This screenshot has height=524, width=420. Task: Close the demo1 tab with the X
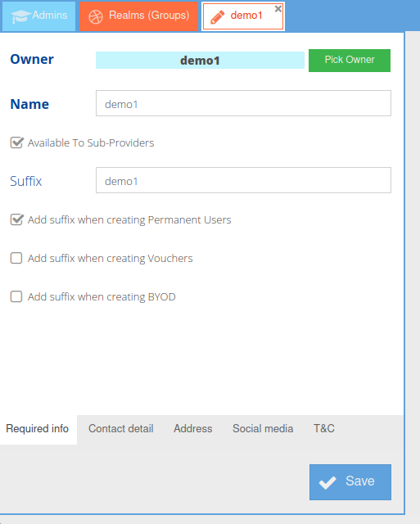pyautogui.click(x=278, y=9)
